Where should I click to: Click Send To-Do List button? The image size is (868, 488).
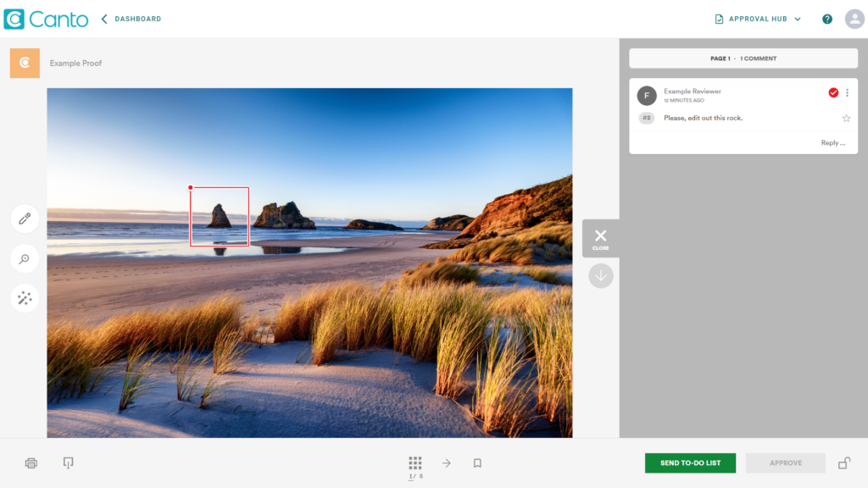pos(690,463)
